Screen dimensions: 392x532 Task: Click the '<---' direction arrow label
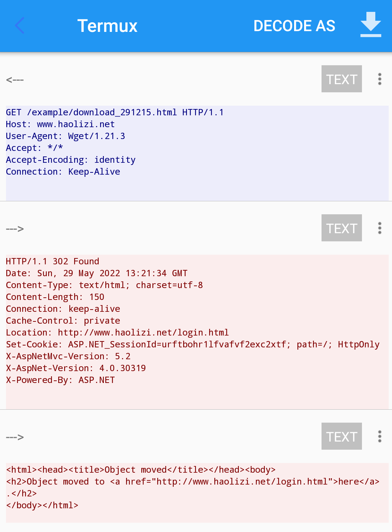(x=15, y=80)
